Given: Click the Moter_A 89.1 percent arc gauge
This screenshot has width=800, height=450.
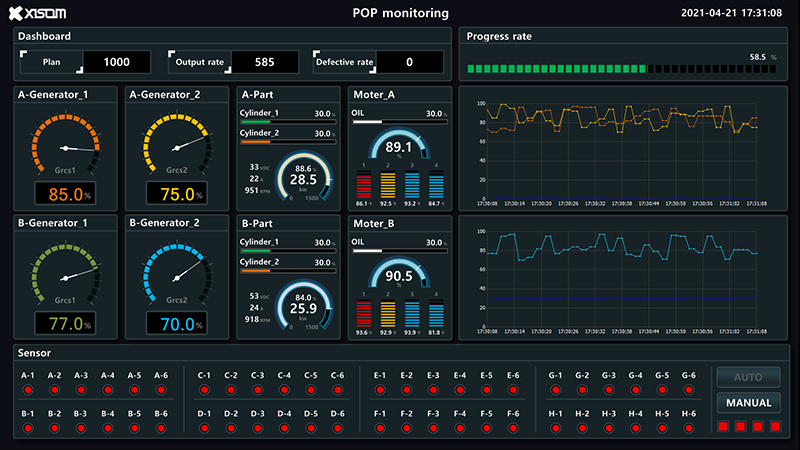Looking at the screenshot, I should [398, 147].
